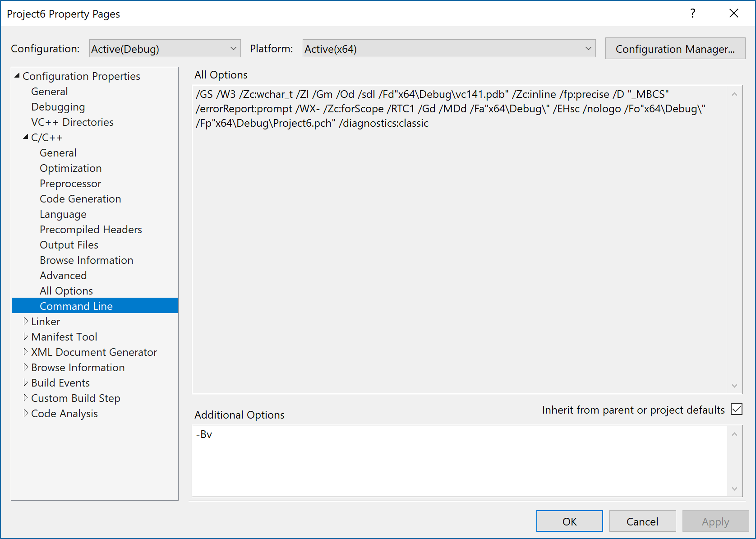Screen dimensions: 756x539
Task: Expand the Custom Build Step node
Action: [26, 398]
